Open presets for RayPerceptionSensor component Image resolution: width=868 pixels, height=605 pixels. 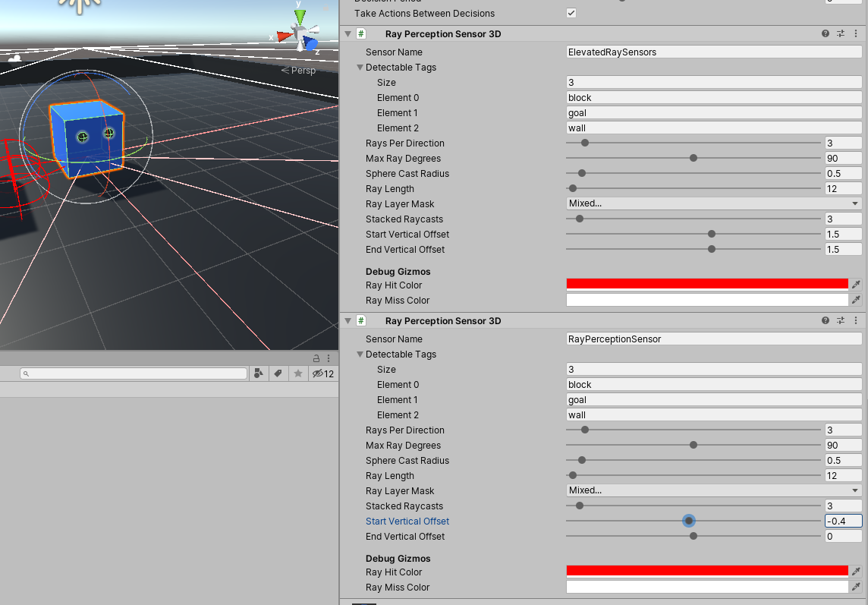(x=841, y=321)
